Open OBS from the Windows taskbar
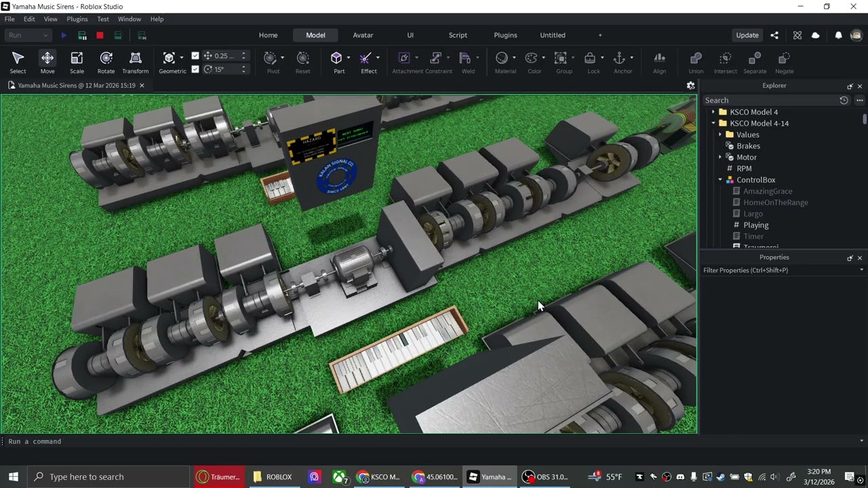 [545, 477]
